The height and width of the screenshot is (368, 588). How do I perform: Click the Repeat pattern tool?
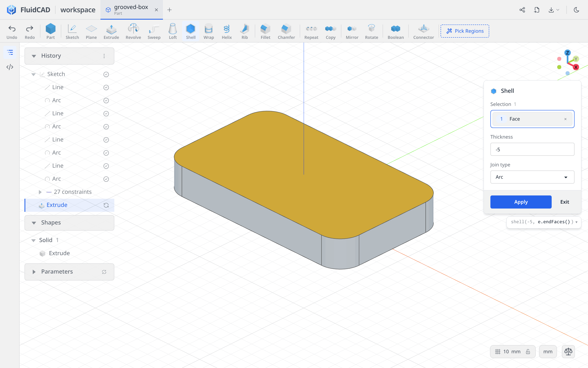point(311,31)
